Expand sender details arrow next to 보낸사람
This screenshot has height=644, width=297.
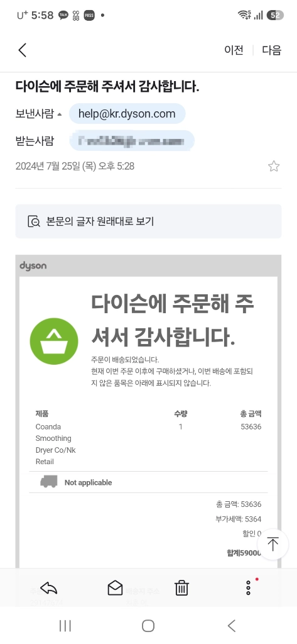coord(60,114)
